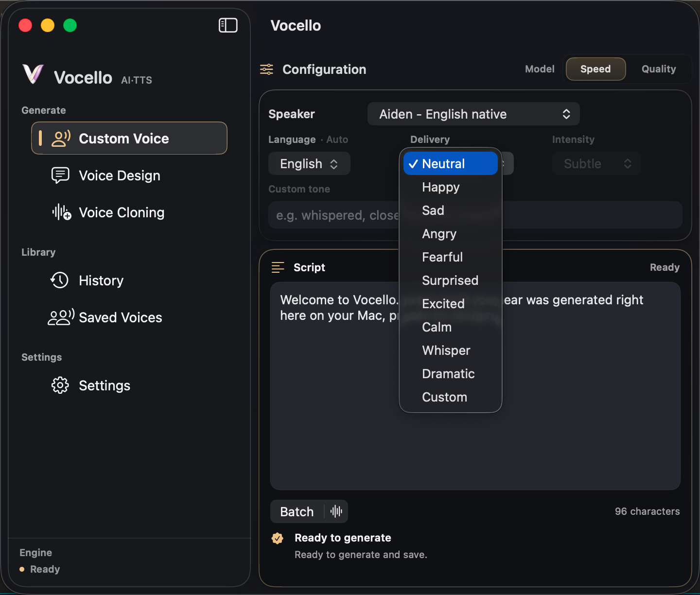Click the Script lines icon
This screenshot has width=700, height=595.
pyautogui.click(x=278, y=267)
